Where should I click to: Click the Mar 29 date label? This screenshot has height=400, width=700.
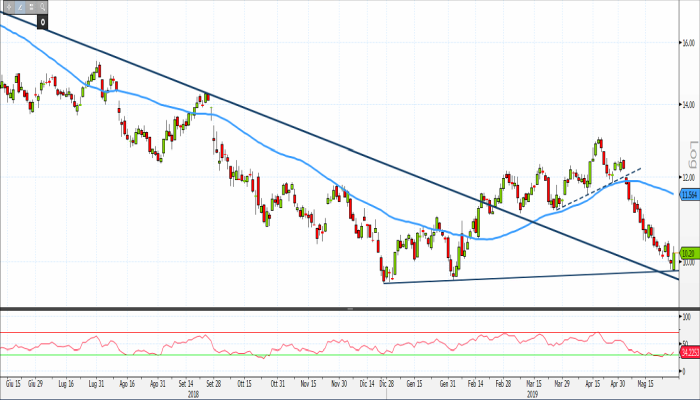pos(562,383)
